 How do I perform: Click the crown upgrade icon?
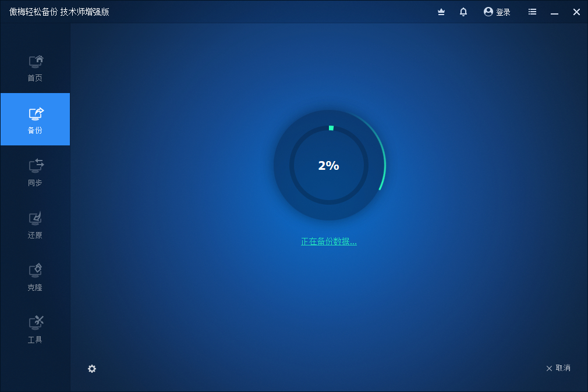click(441, 12)
